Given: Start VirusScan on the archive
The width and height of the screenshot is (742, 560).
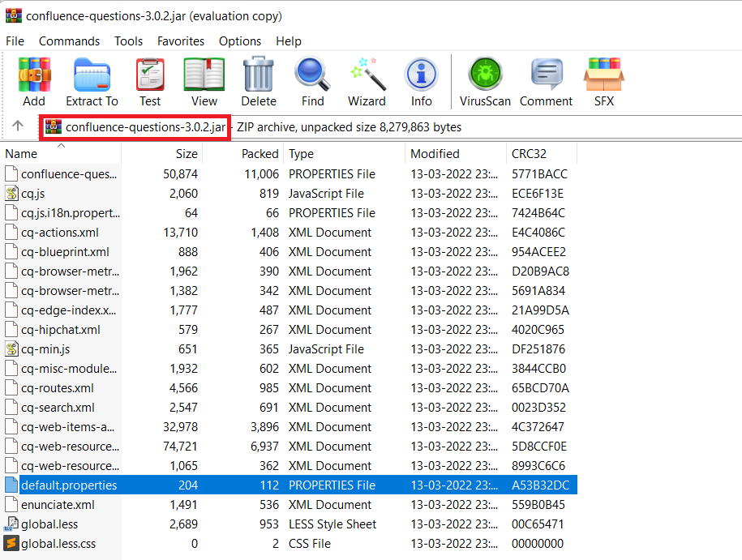Looking at the screenshot, I should (485, 74).
